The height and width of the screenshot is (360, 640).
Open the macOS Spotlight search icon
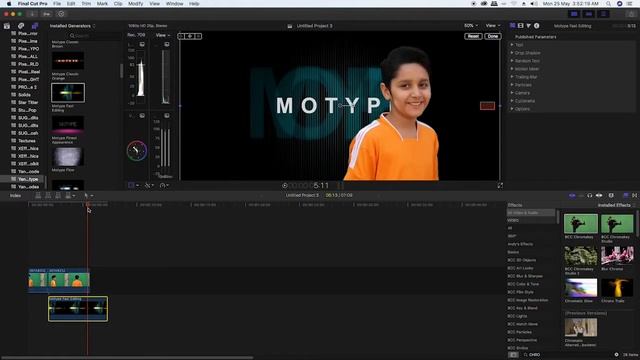(608, 4)
